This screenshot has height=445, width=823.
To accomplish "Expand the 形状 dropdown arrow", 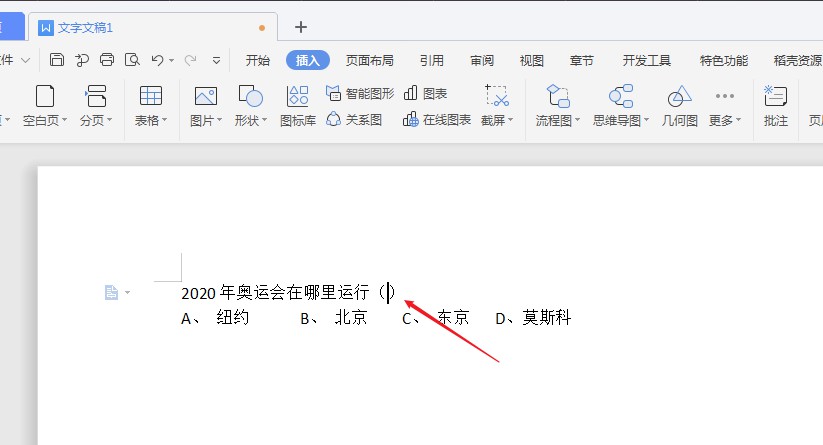I will pyautogui.click(x=265, y=120).
